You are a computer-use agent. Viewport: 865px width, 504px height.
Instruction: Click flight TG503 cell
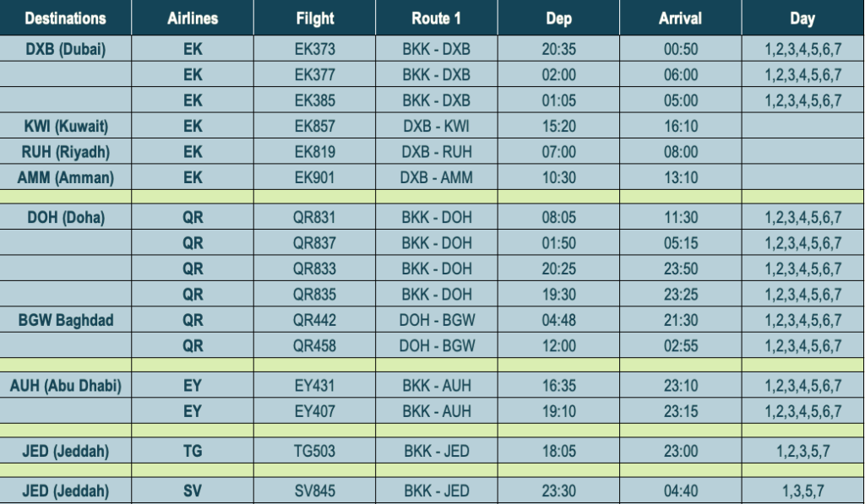[314, 451]
